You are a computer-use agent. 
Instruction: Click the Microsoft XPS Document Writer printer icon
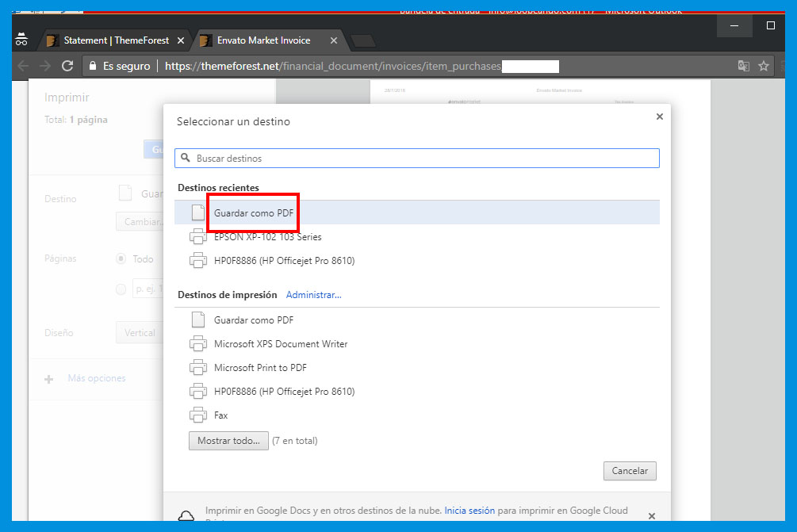pyautogui.click(x=198, y=344)
